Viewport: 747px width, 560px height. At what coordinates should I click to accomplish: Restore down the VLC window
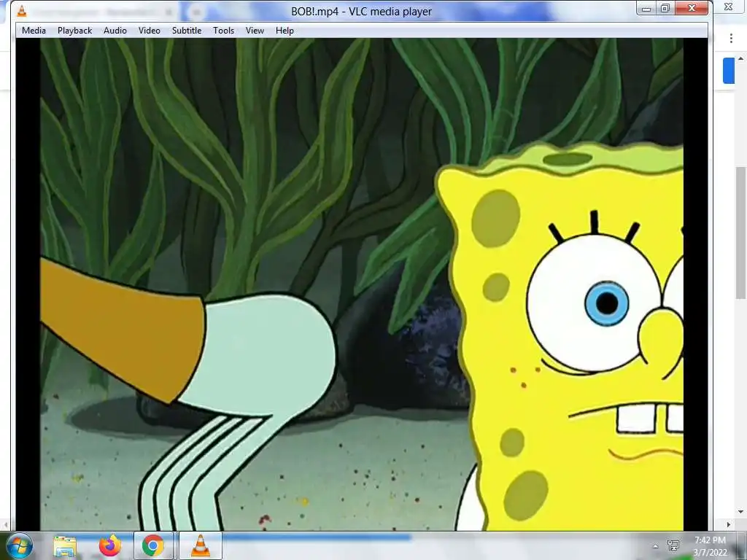click(x=665, y=8)
